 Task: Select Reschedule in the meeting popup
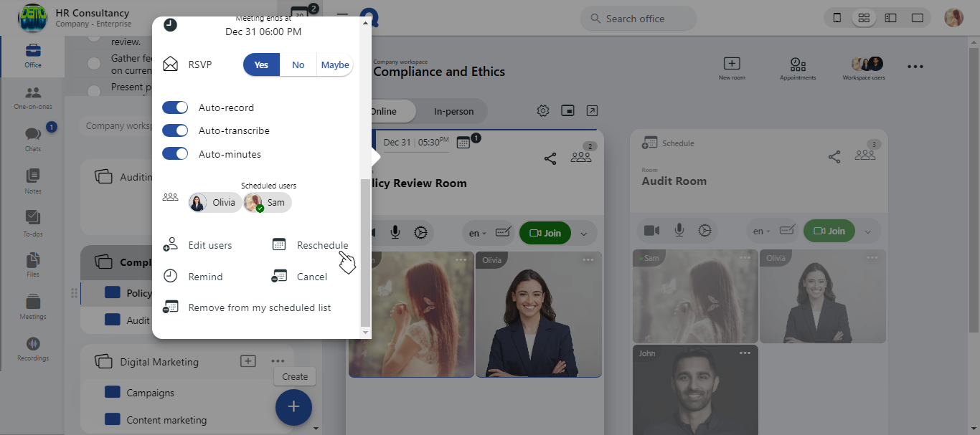(x=321, y=245)
